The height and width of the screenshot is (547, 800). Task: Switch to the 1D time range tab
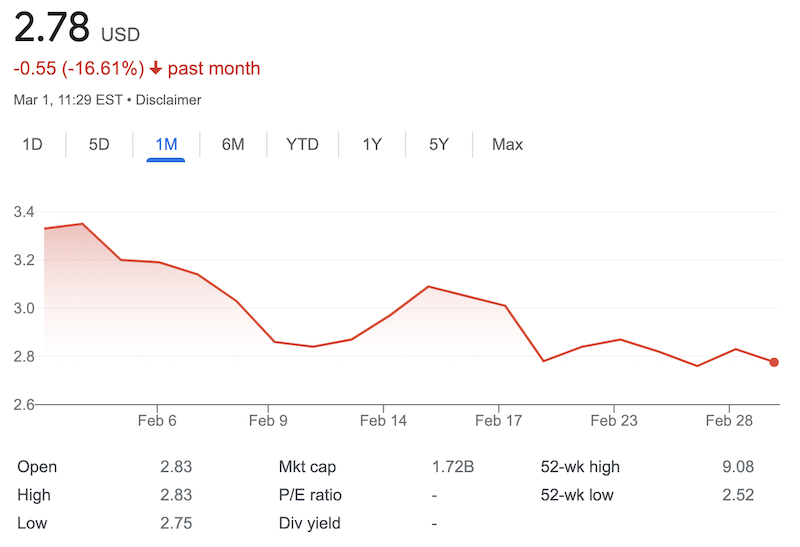pos(33,144)
